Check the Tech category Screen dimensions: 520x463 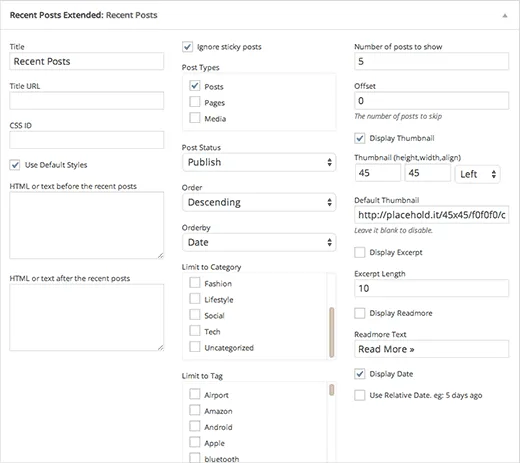point(195,331)
